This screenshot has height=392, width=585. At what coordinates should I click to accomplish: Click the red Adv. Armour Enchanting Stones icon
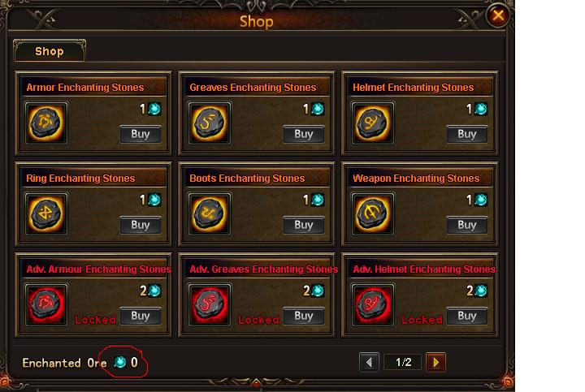pyautogui.click(x=46, y=305)
